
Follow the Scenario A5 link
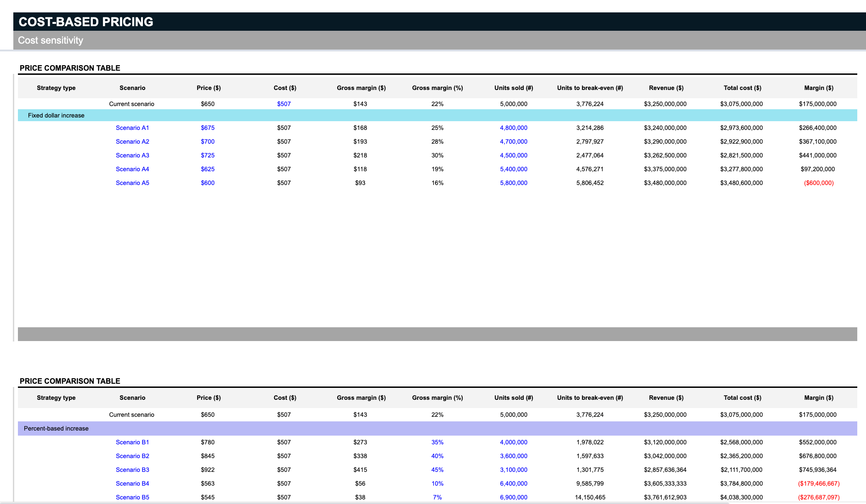(x=132, y=183)
